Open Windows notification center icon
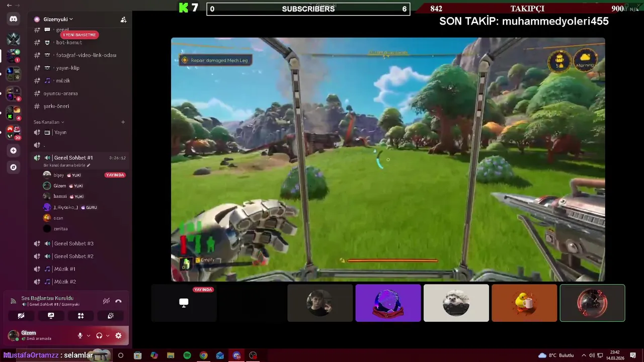644x362 pixels. coord(633,355)
